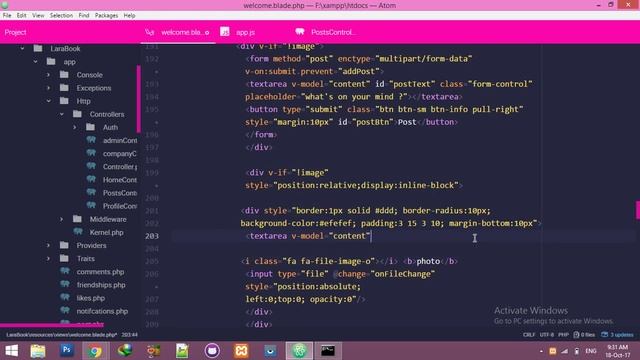The image size is (640, 360).
Task: Collapse the Controllers folder
Action: click(62, 114)
